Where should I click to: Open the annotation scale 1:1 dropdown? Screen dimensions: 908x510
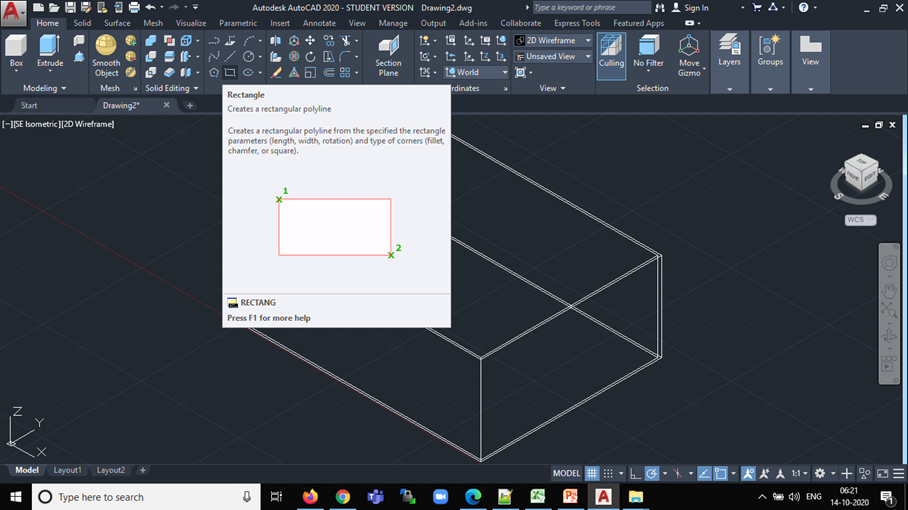coord(800,474)
